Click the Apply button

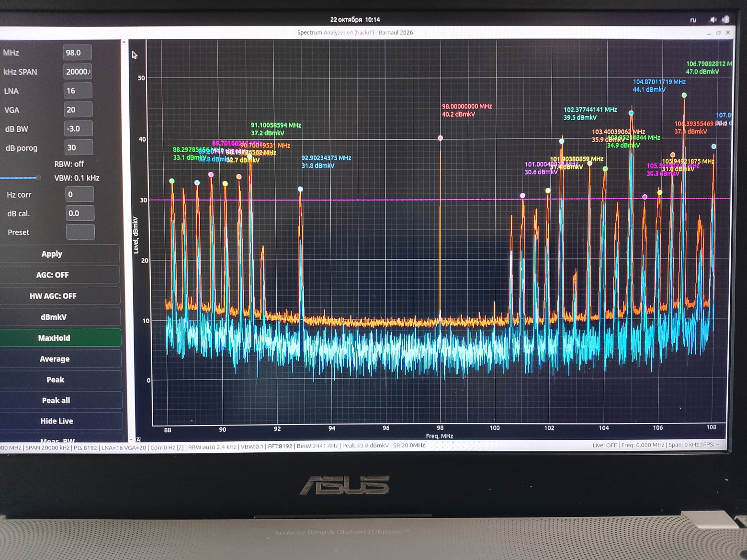pos(59,254)
